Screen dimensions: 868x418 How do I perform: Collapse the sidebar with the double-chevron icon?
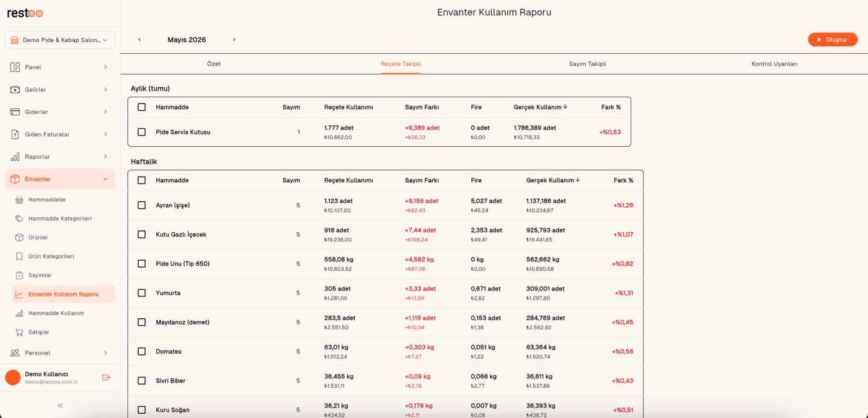60,406
